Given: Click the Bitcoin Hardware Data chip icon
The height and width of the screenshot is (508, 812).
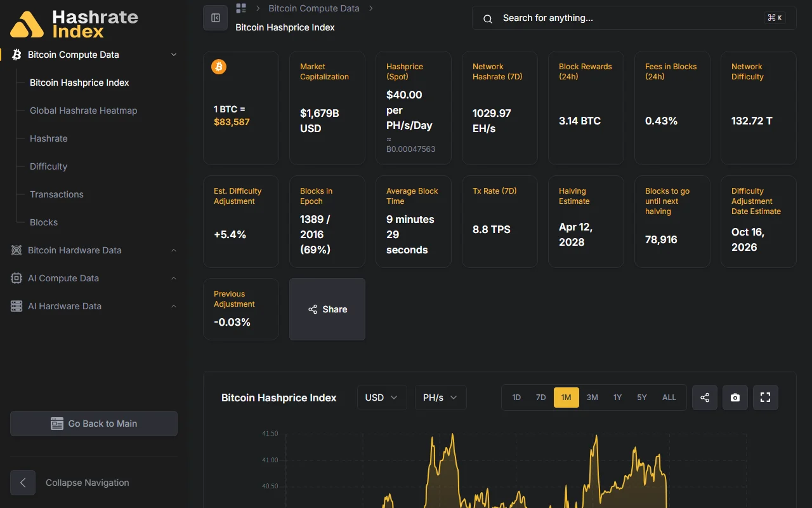Looking at the screenshot, I should (x=16, y=250).
